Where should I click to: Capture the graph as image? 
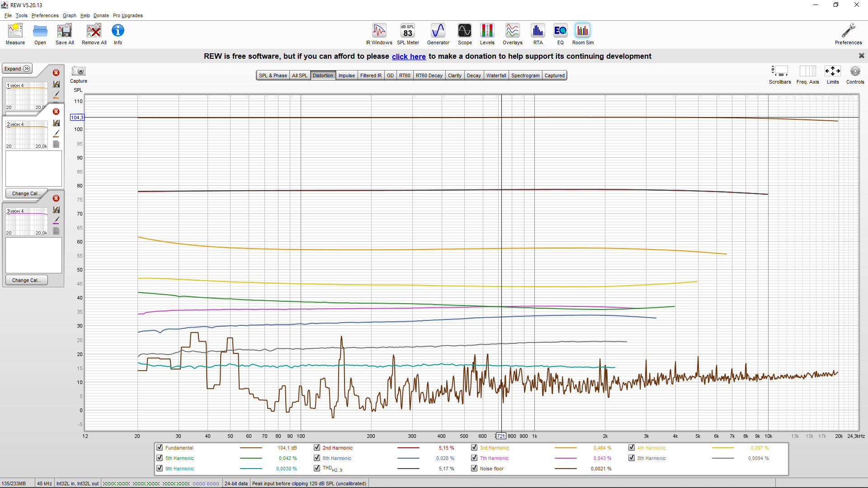click(79, 75)
